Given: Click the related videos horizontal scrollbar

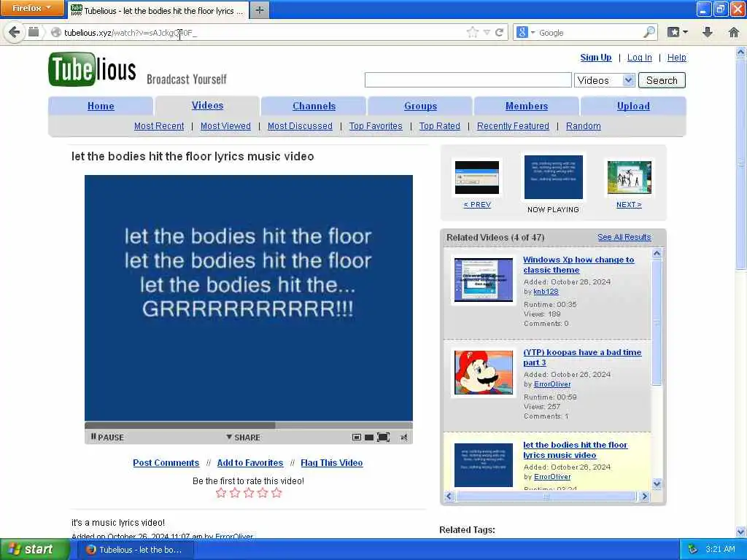Looking at the screenshot, I should (x=546, y=496).
